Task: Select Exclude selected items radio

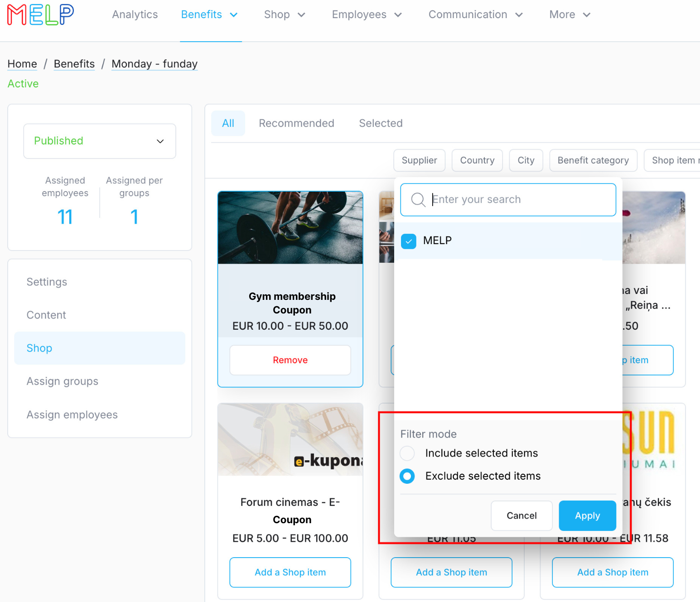Action: coord(407,476)
